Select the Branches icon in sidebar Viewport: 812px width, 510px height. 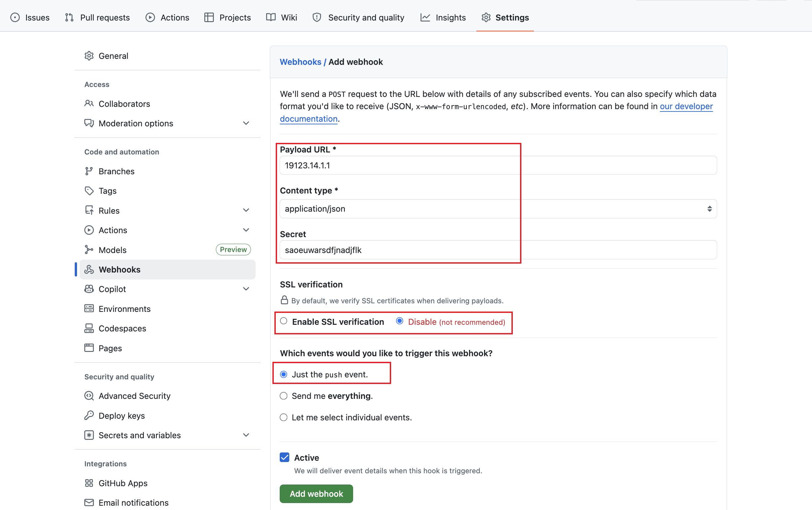coord(89,171)
